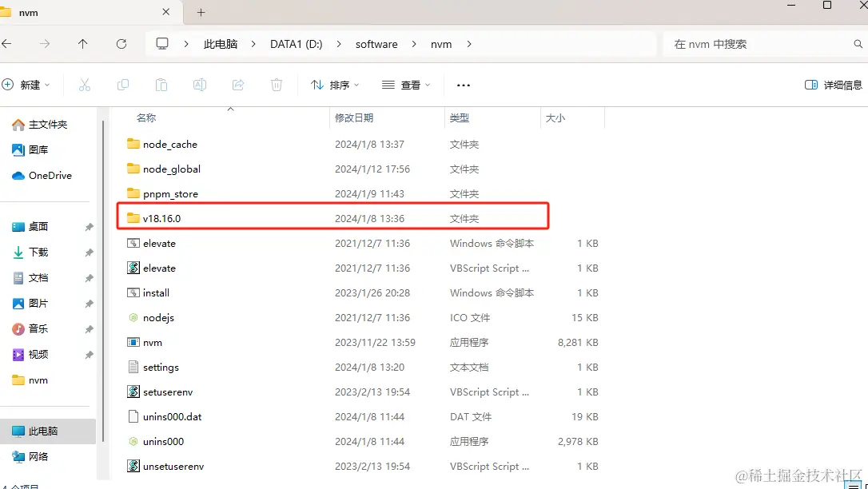Viewport: 868px width, 489px height.
Task: Open the 排序 sort dropdown
Action: 335,85
